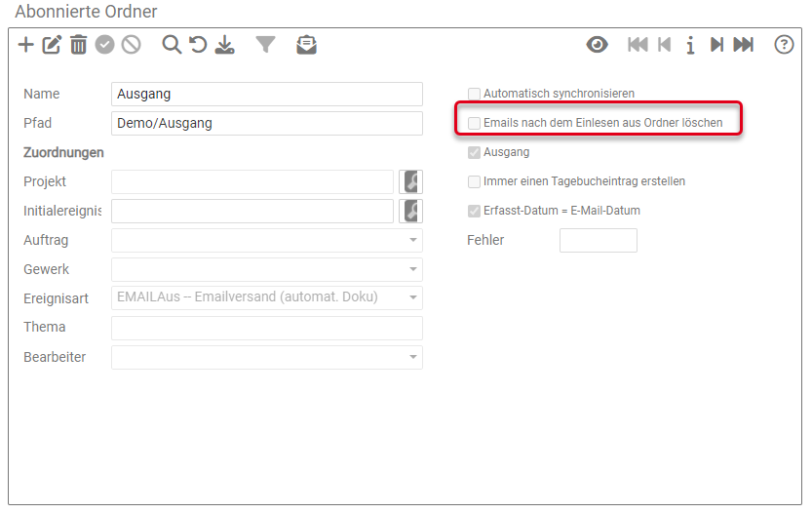
Task: Click the Initialereignis lookup button
Action: pos(410,211)
